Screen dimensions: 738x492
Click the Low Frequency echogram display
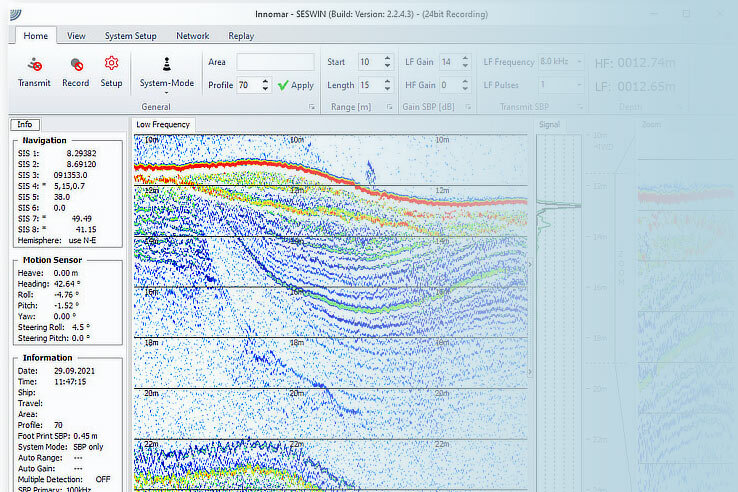coord(330,313)
